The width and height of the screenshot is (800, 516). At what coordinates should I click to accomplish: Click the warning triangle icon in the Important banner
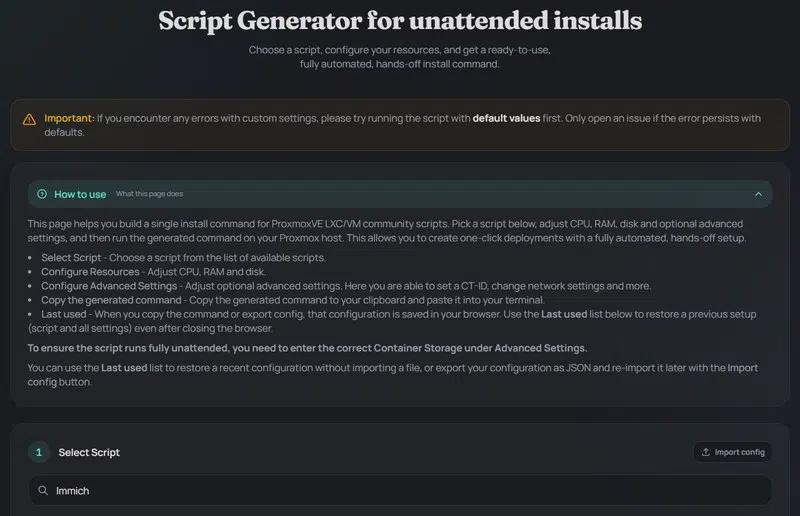(28, 119)
